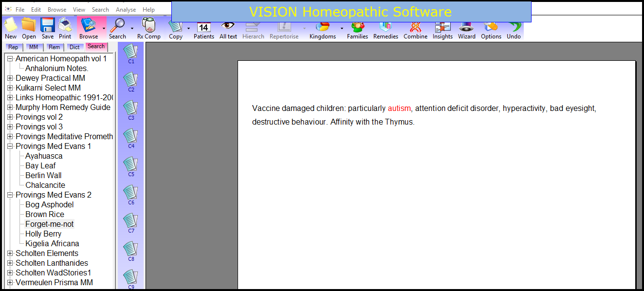Open the Browse dropdown arrow
The height and width of the screenshot is (291, 644).
[x=104, y=28]
